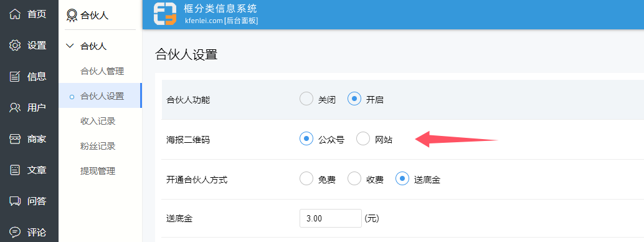Click the 框分类信息系统 logo icon
644x242 pixels.
point(164,14)
